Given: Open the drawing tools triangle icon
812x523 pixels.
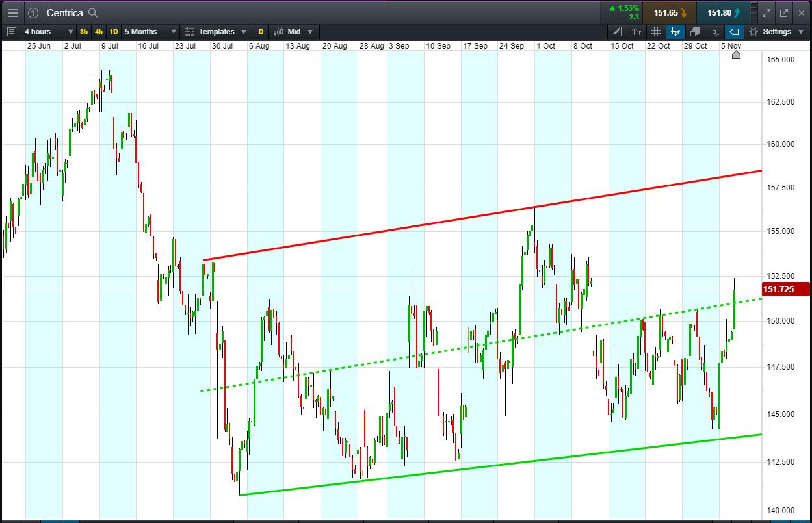Looking at the screenshot, I should (x=617, y=31).
